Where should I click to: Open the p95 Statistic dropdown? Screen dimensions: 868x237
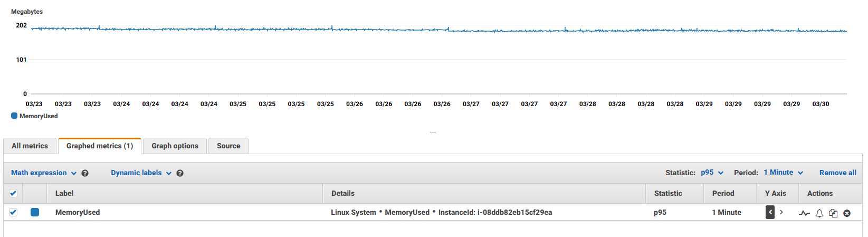point(712,173)
